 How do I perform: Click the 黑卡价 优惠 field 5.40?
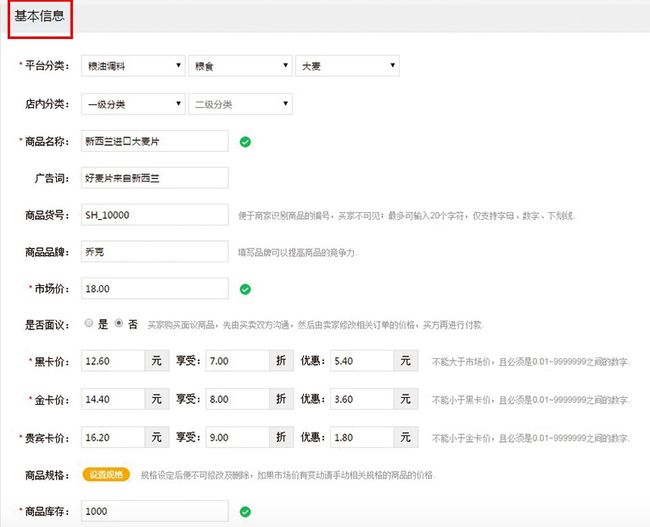tap(362, 361)
